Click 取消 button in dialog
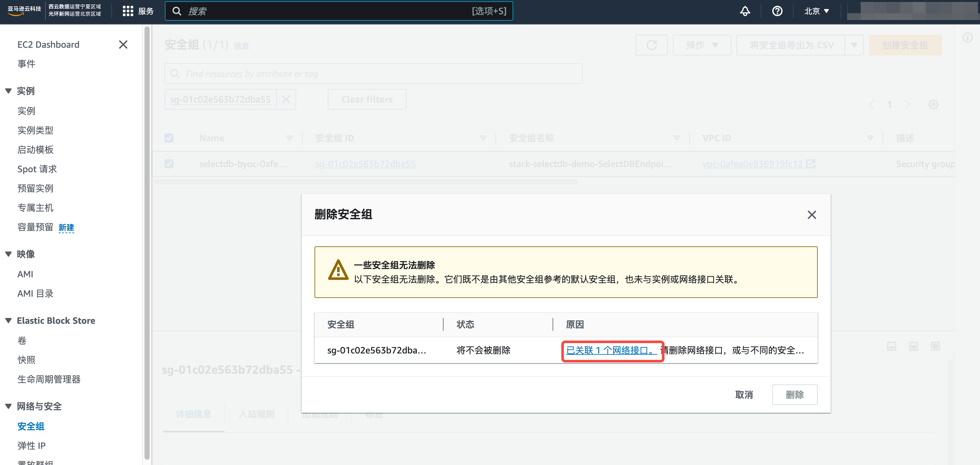The height and width of the screenshot is (465, 980). point(744,395)
